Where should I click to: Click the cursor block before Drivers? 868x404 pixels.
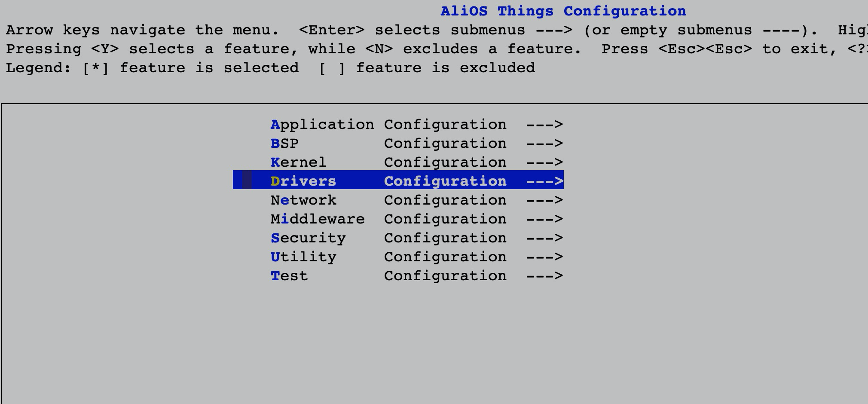(247, 180)
